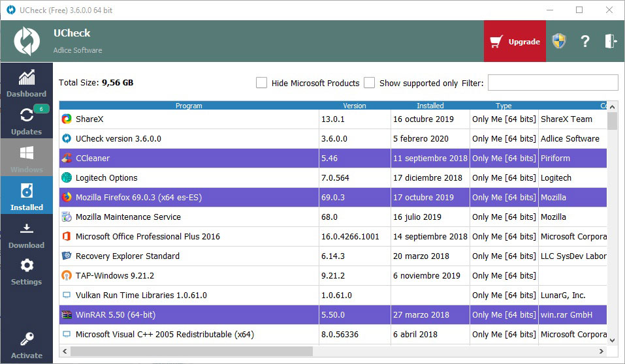The height and width of the screenshot is (364, 625).
Task: Click install date 5 febrero 2020
Action: click(421, 138)
